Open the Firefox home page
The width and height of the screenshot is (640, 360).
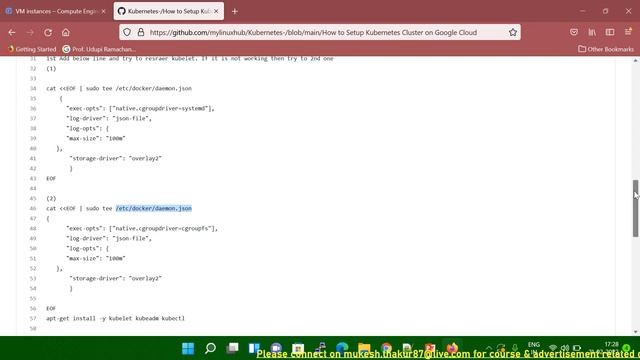(x=66, y=32)
